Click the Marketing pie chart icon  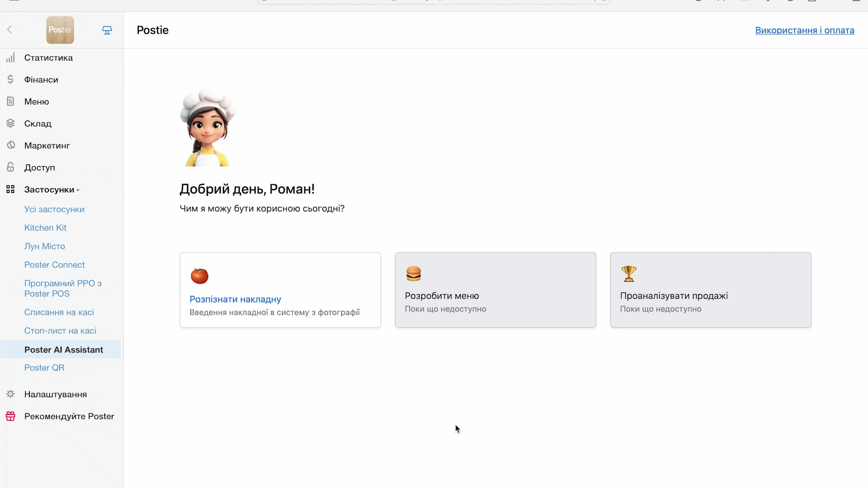point(10,145)
